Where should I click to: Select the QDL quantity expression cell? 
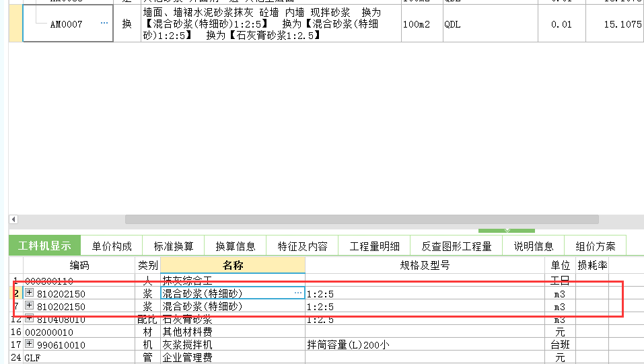click(x=491, y=24)
